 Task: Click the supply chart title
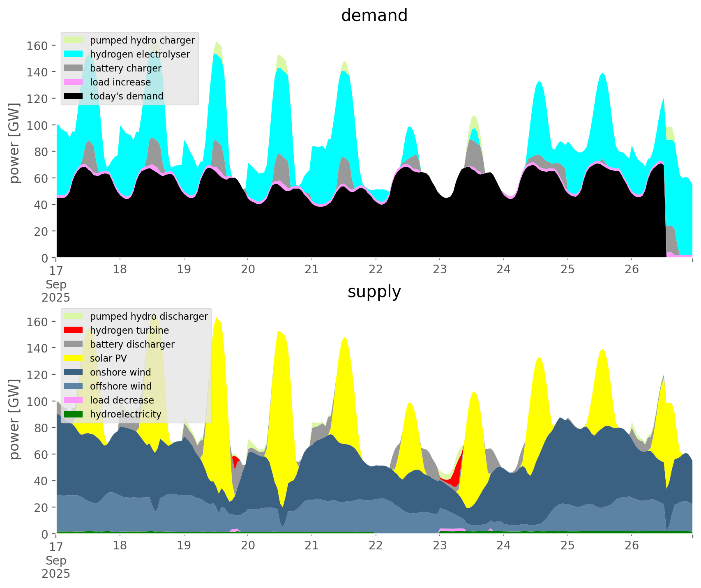click(374, 292)
